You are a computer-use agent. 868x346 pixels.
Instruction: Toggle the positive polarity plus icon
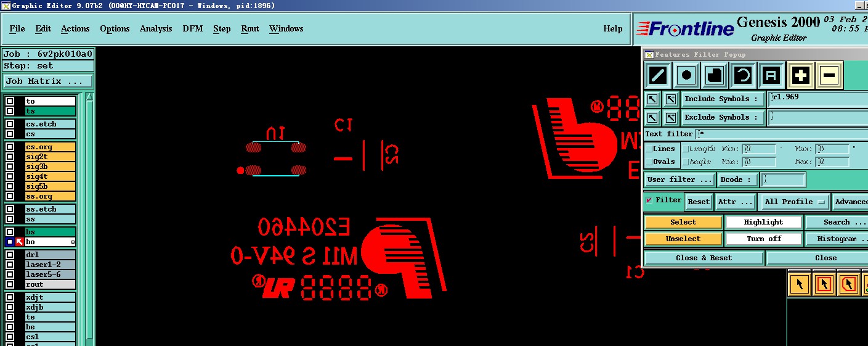coord(800,76)
